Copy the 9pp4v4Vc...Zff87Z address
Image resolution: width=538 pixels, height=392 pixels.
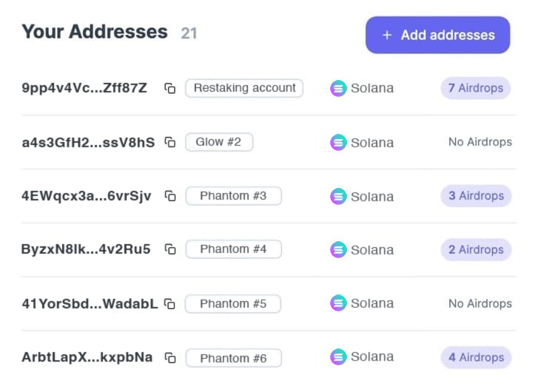170,89
